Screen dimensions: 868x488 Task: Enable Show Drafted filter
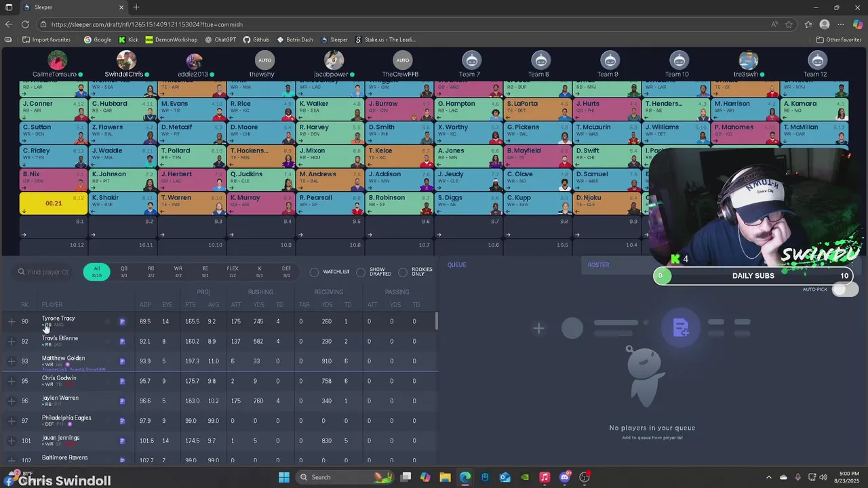pos(361,272)
